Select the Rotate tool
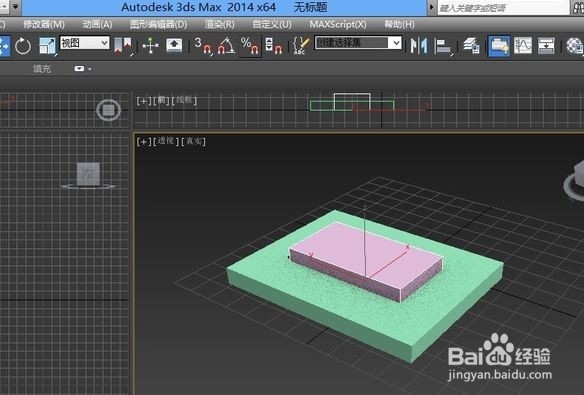Image resolution: width=584 pixels, height=395 pixels. (x=23, y=46)
